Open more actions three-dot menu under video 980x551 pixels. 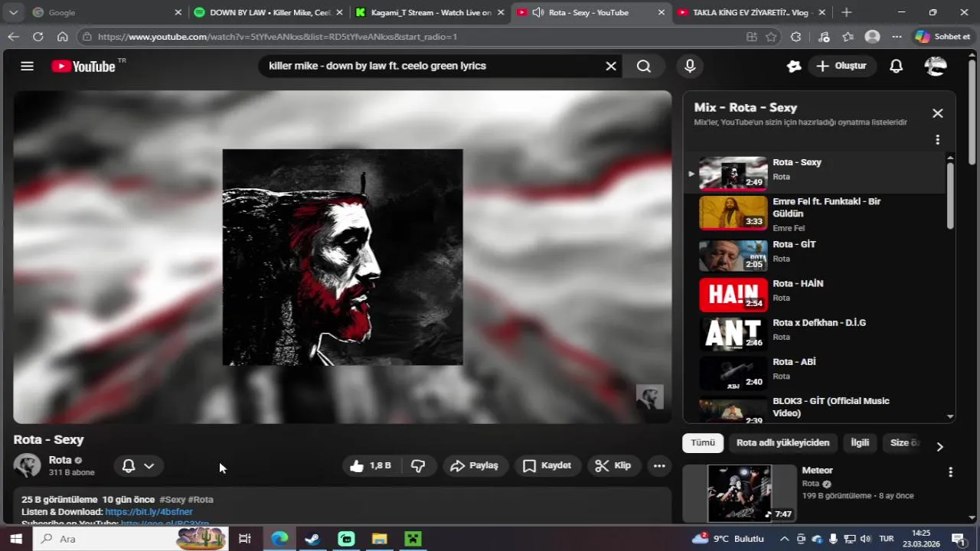(x=659, y=465)
